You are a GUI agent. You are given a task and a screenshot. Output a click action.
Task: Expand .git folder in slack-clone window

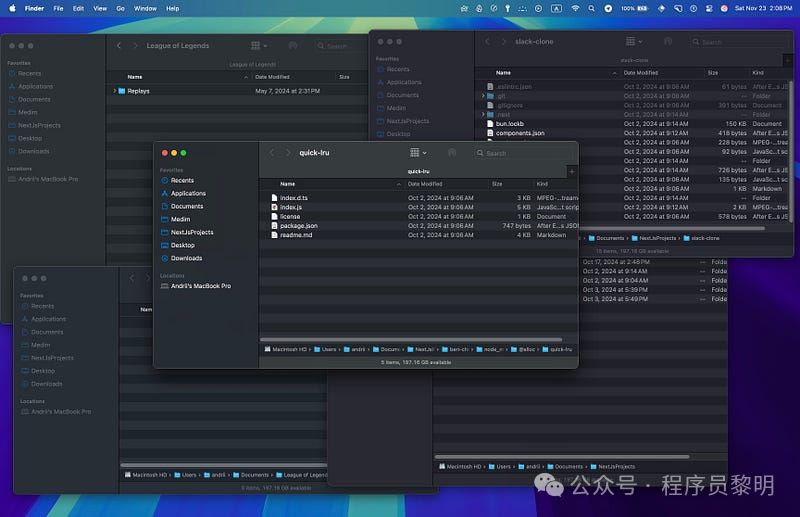tap(482, 97)
